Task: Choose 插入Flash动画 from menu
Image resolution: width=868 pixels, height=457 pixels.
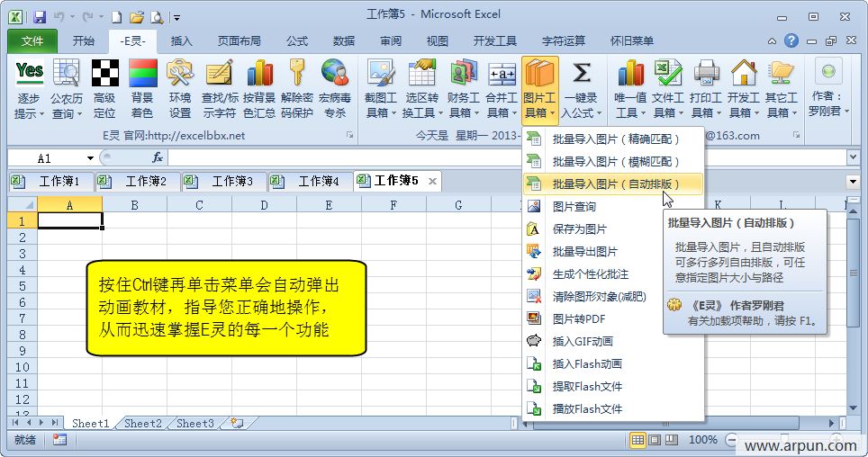Action: 613,364
